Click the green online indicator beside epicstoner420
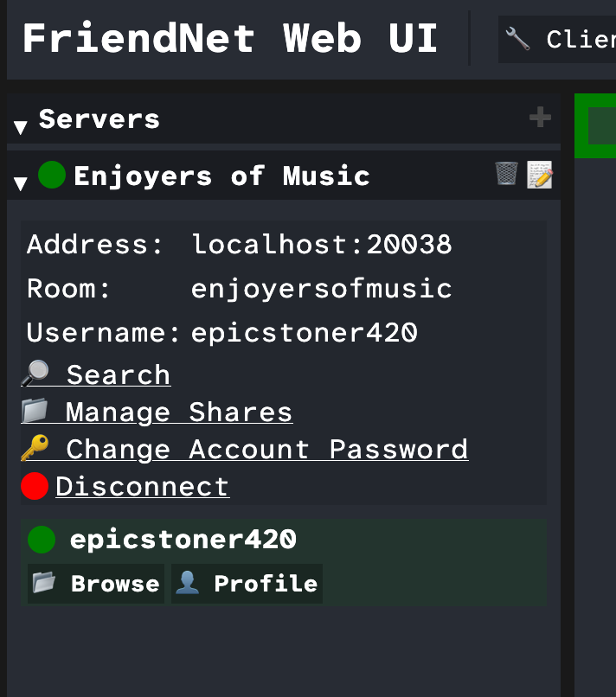This screenshot has height=697, width=616. (40, 539)
